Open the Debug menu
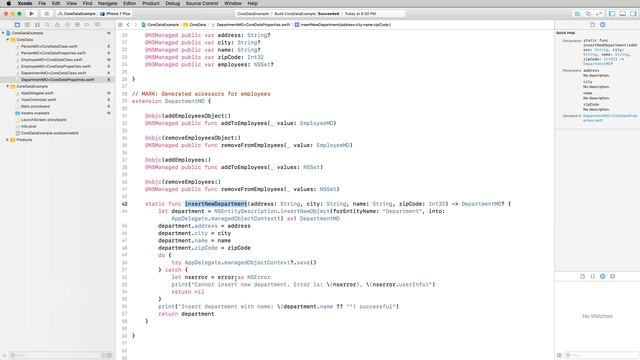Viewport: 640px width, 360px height. tap(173, 3)
